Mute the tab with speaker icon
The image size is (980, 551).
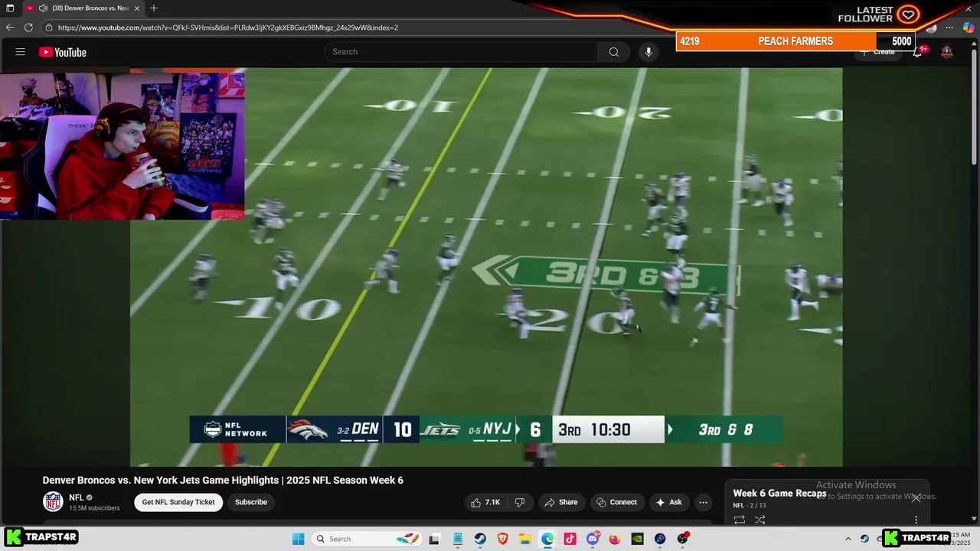coord(43,8)
